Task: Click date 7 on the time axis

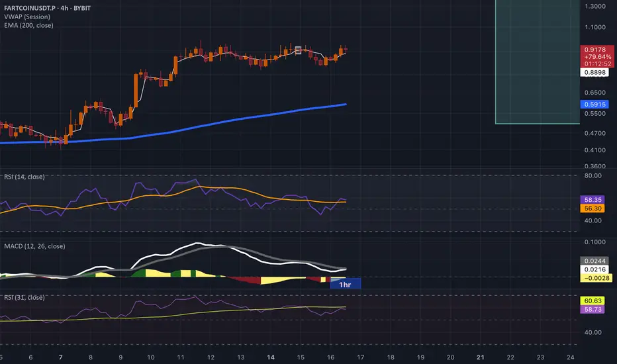Action: 61,357
